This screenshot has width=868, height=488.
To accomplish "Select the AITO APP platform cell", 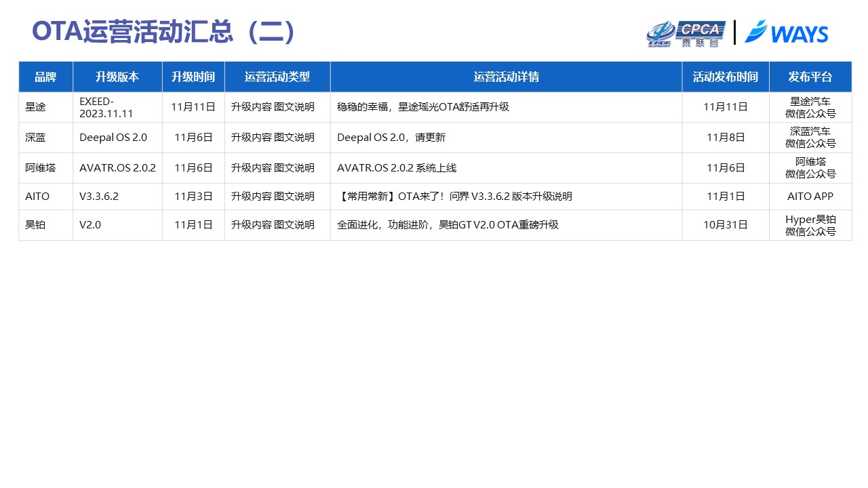I will (x=810, y=197).
